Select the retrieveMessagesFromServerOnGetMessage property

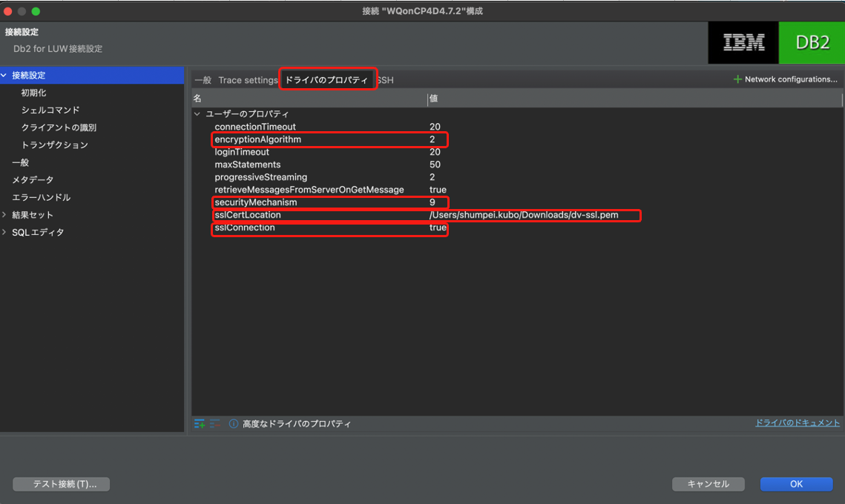(x=309, y=190)
